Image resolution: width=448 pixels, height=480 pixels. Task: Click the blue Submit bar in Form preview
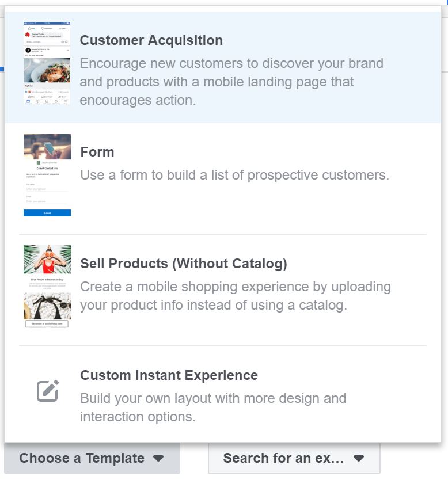pyautogui.click(x=47, y=213)
